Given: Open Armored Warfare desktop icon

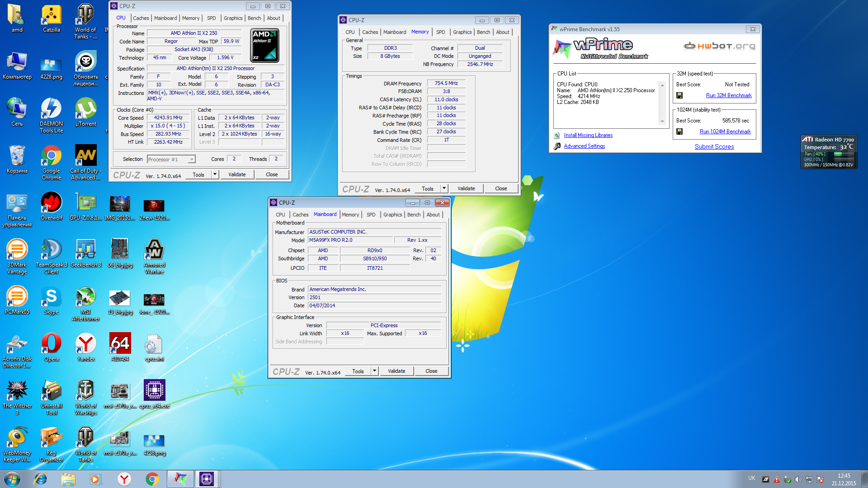Looking at the screenshot, I should tap(155, 257).
